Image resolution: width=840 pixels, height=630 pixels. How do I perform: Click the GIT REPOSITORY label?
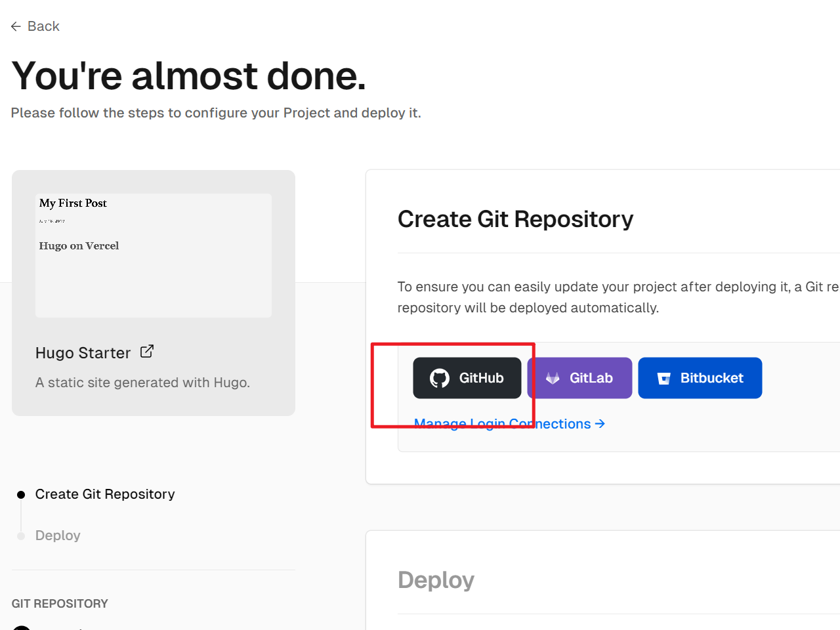point(60,604)
